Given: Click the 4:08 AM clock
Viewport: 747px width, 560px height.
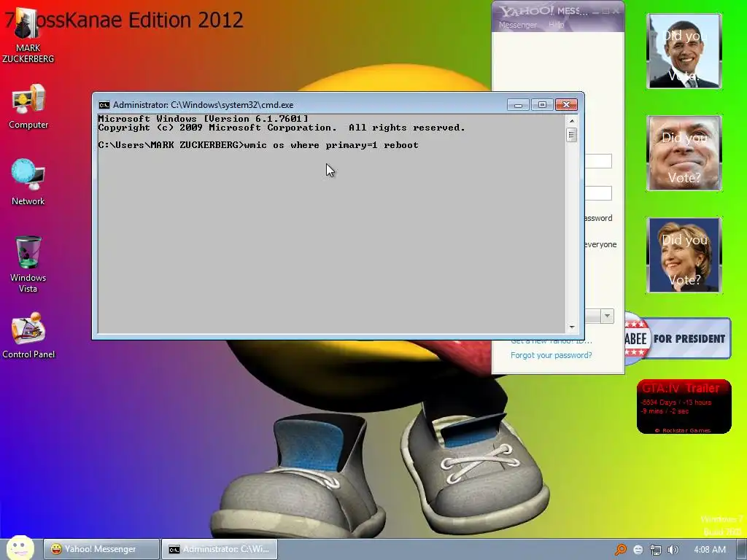Looking at the screenshot, I should (x=709, y=550).
